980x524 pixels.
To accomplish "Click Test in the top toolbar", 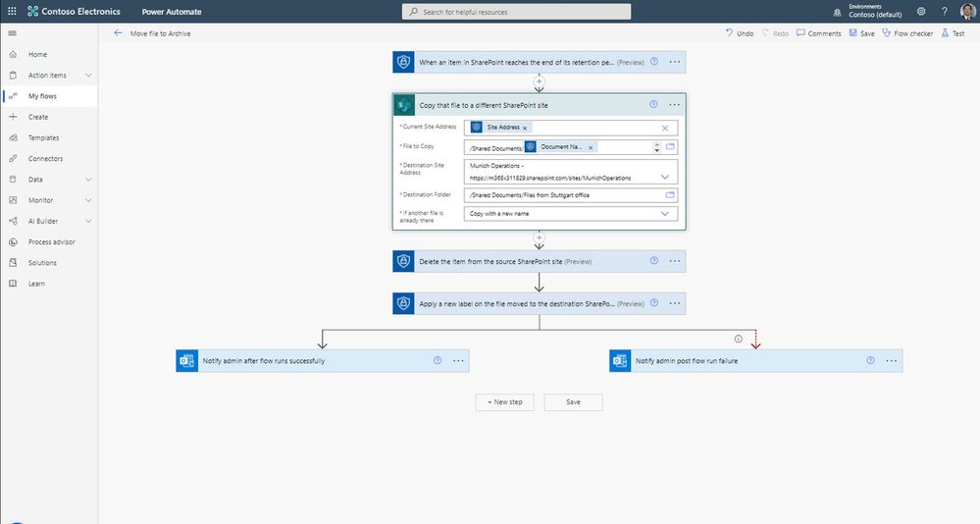I will point(954,33).
